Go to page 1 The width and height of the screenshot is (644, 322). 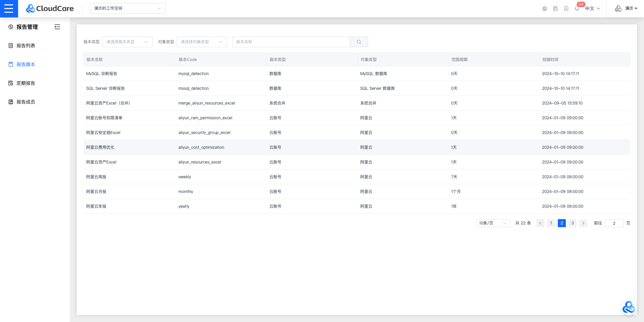point(551,223)
